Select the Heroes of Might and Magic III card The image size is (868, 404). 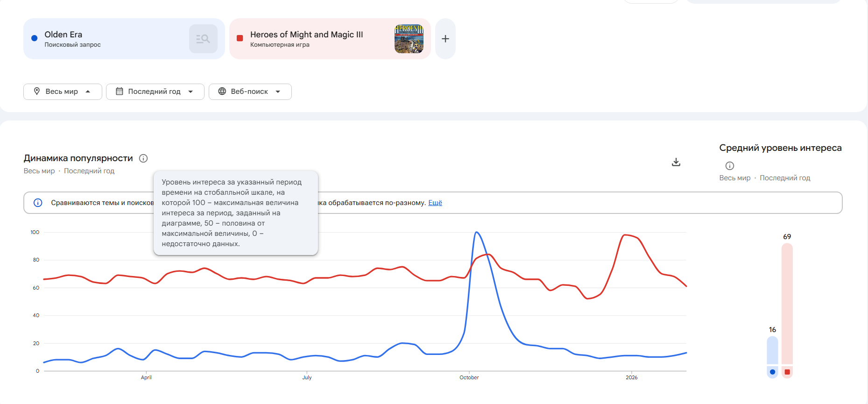(x=318, y=39)
